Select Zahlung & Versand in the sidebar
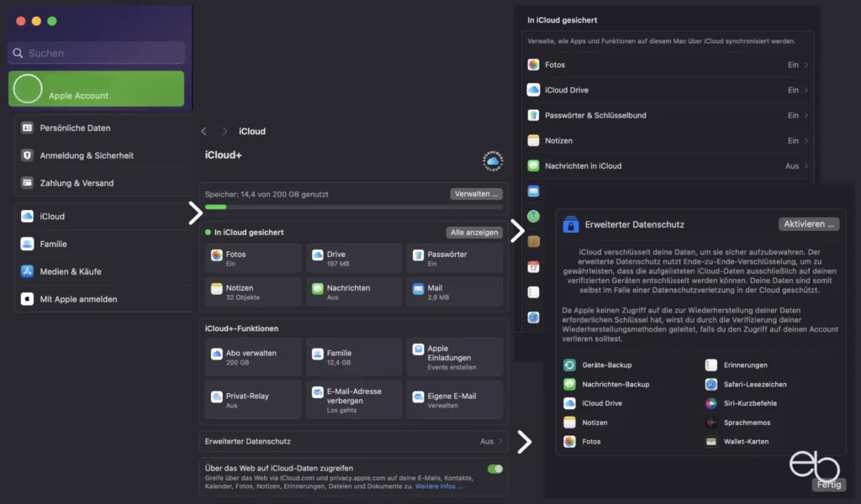The image size is (861, 504). [103, 182]
